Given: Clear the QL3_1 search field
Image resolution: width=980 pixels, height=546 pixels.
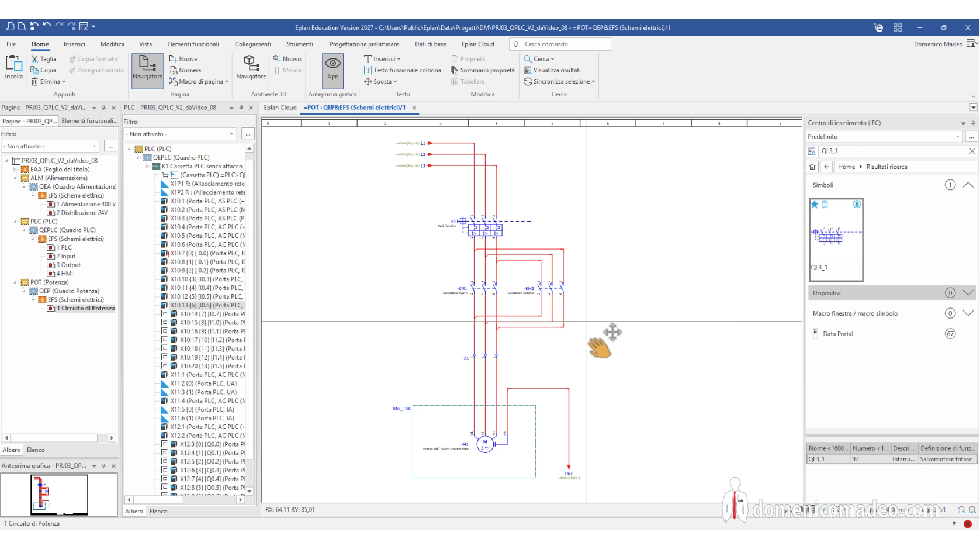Looking at the screenshot, I should (x=972, y=151).
